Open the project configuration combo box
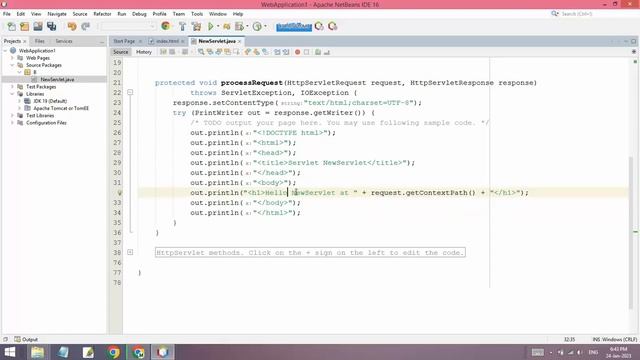The width and height of the screenshot is (640, 360). (x=128, y=27)
